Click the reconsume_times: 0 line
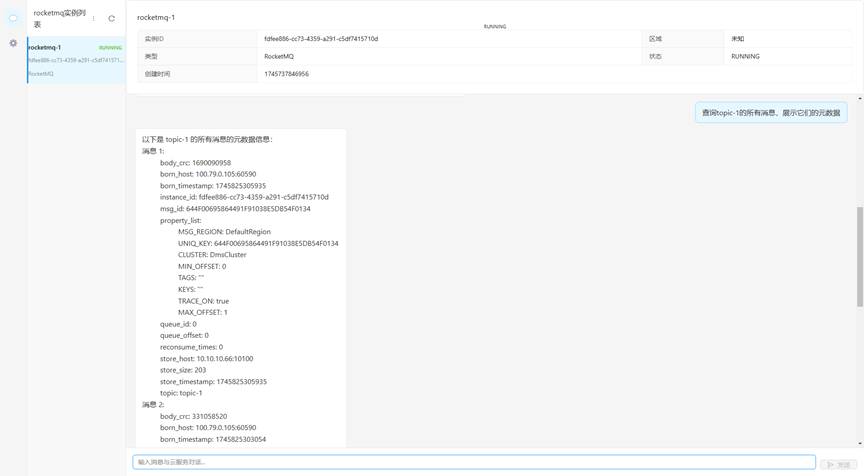 192,347
